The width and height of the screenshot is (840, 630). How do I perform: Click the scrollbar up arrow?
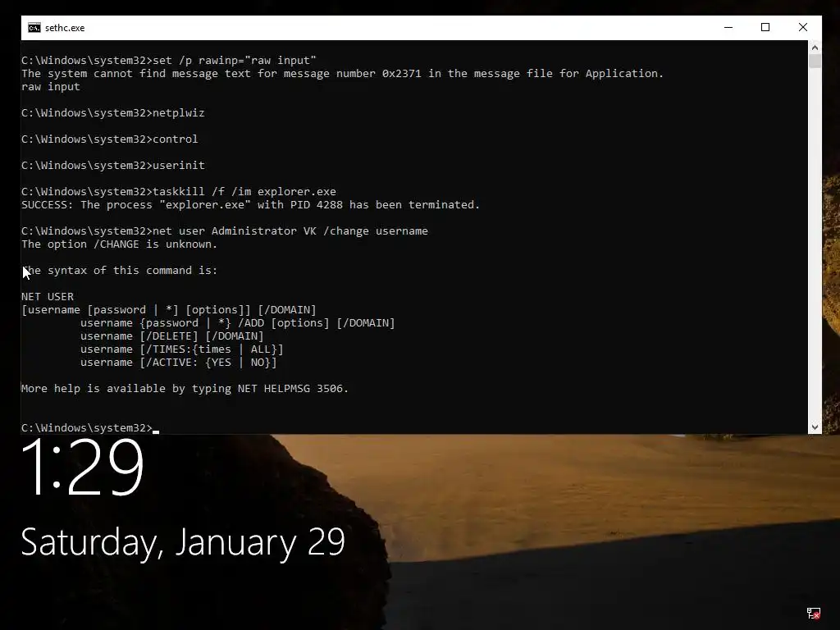coord(815,47)
